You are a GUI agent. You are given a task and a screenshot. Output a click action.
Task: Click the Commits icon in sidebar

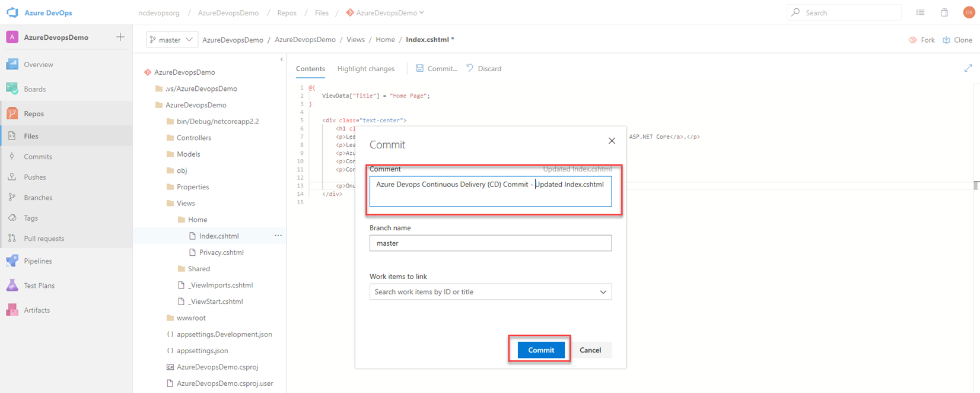point(12,157)
